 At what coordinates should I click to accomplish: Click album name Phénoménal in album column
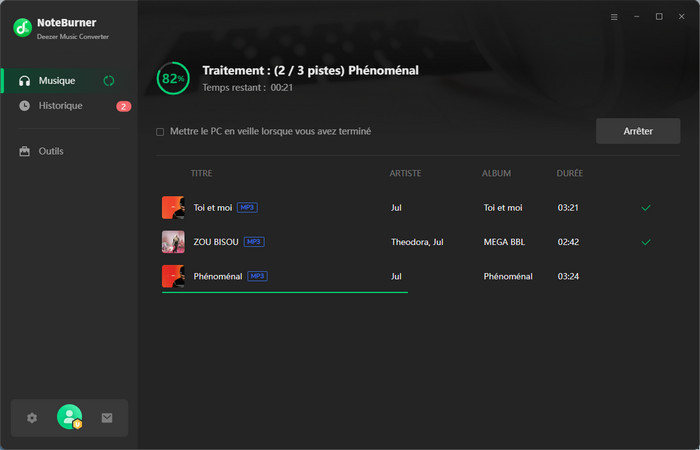pyautogui.click(x=508, y=276)
